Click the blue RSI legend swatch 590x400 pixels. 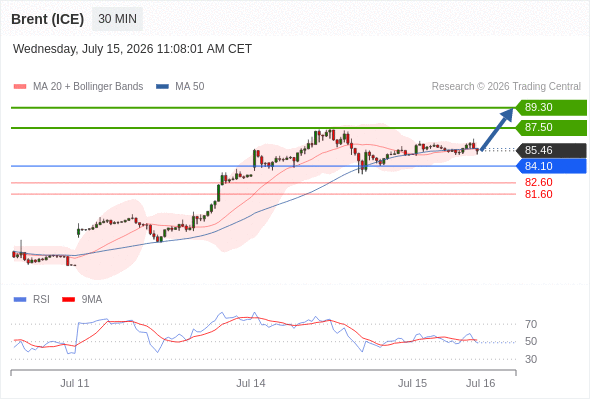(x=20, y=300)
